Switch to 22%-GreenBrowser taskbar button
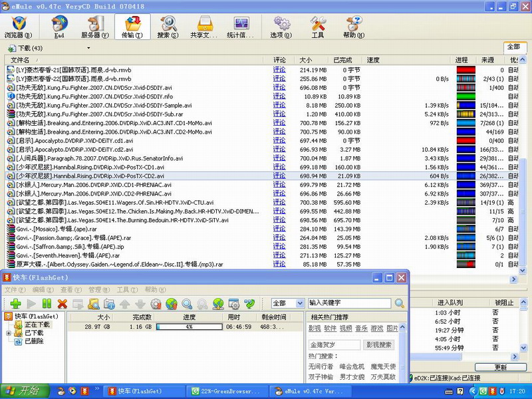 click(227, 391)
